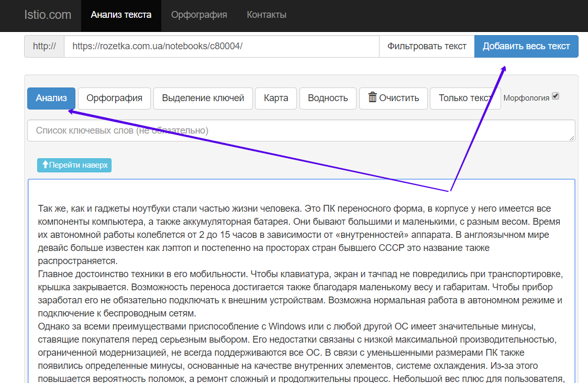Screen dimensions: 588x383
Task: Open the Контакты page
Action: [267, 15]
